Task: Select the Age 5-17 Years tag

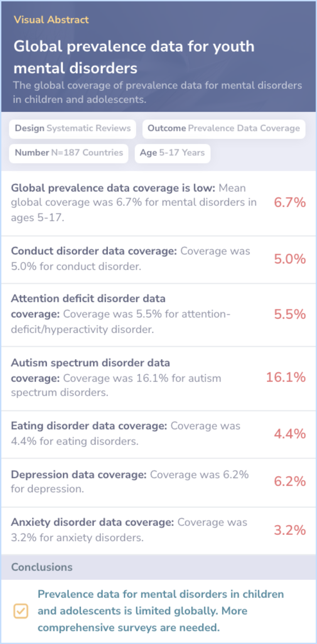Action: click(x=172, y=153)
